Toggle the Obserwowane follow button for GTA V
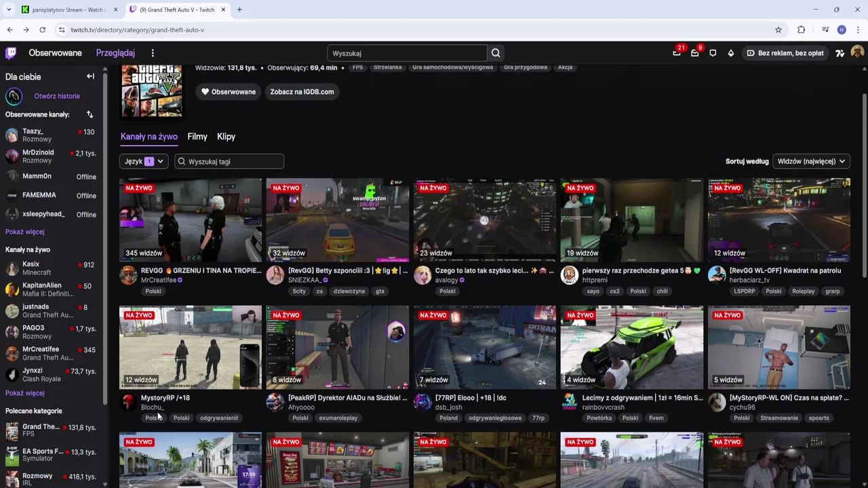 point(229,91)
